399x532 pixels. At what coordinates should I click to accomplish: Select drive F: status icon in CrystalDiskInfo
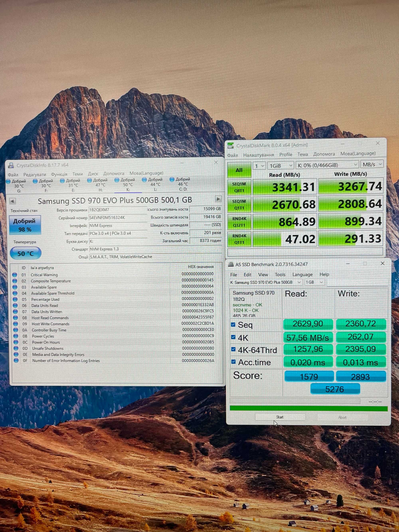35,181
